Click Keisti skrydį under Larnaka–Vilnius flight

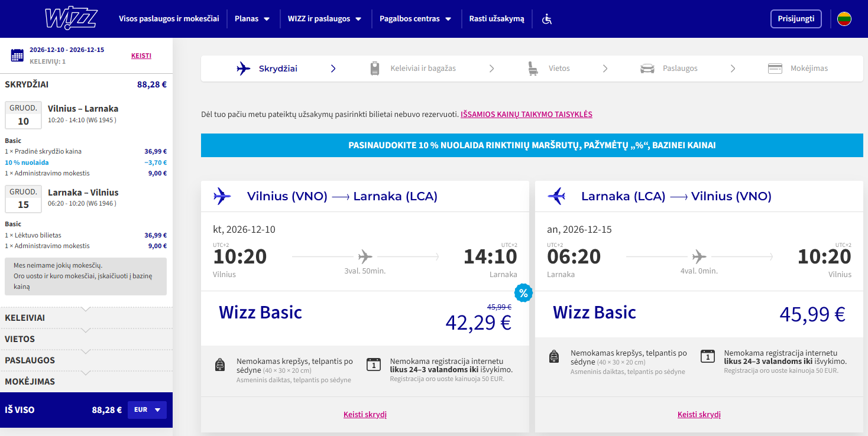point(699,415)
